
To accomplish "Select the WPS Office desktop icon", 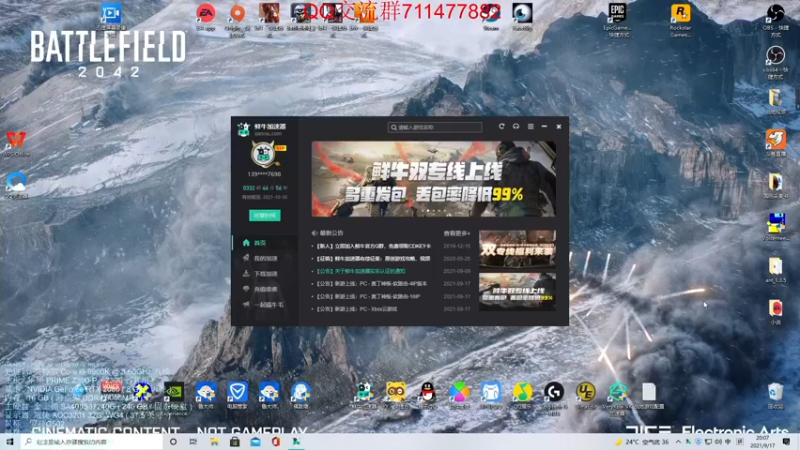I will [16, 143].
